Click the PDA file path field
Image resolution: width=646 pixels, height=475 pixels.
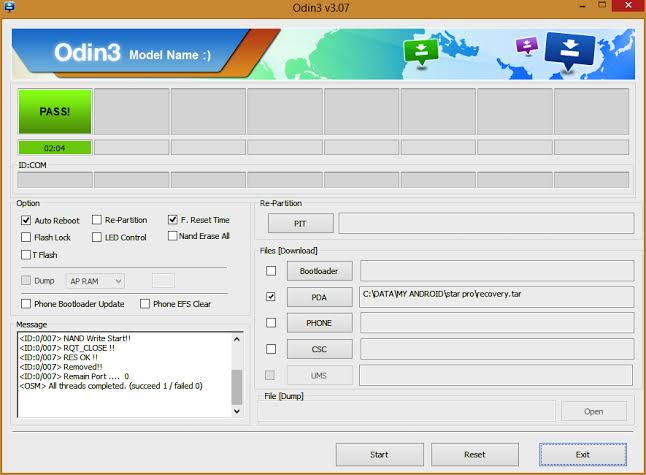(x=496, y=297)
